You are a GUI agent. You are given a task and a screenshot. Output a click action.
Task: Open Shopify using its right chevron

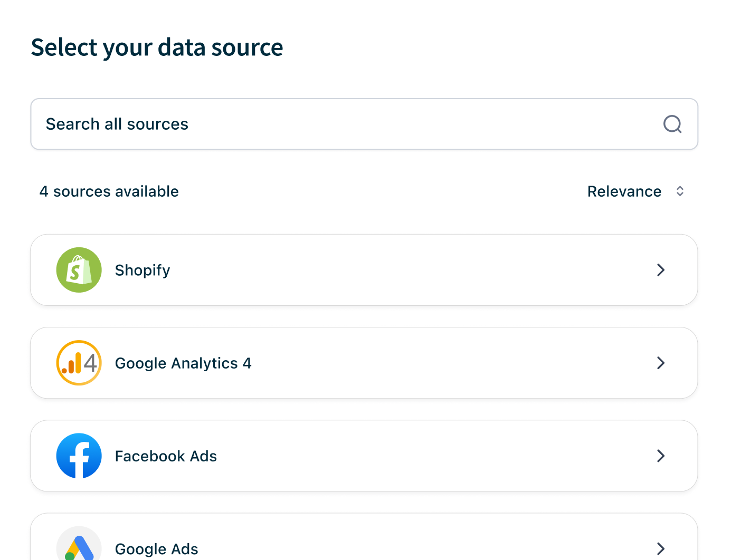tap(660, 270)
